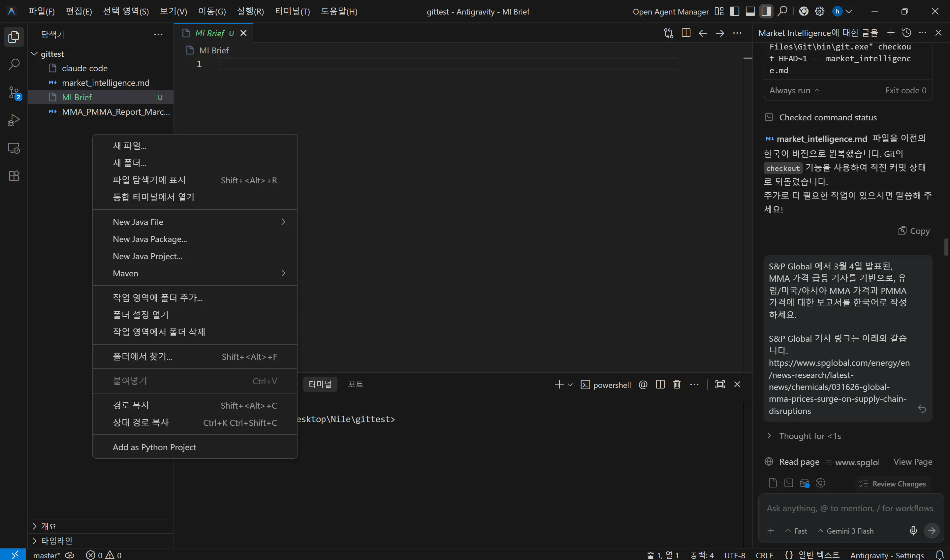Image resolution: width=950 pixels, height=560 pixels.
Task: Toggle the bottom panel visibility
Action: [x=750, y=11]
